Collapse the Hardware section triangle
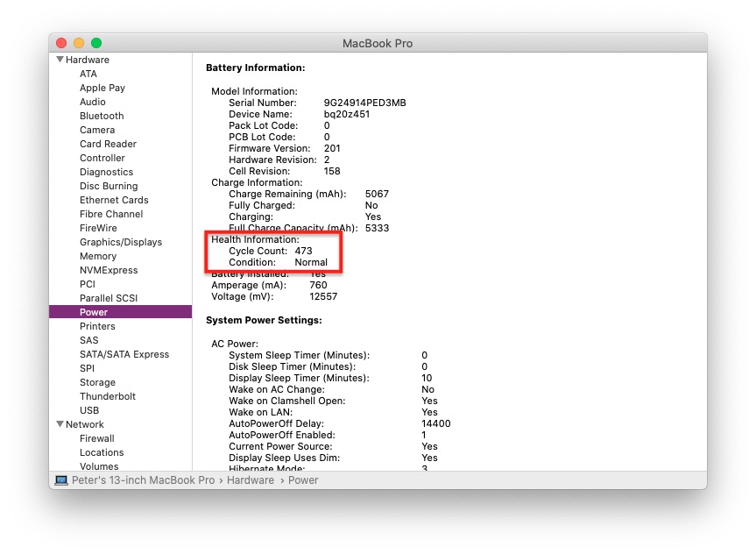This screenshot has height=554, width=756. 60,60
